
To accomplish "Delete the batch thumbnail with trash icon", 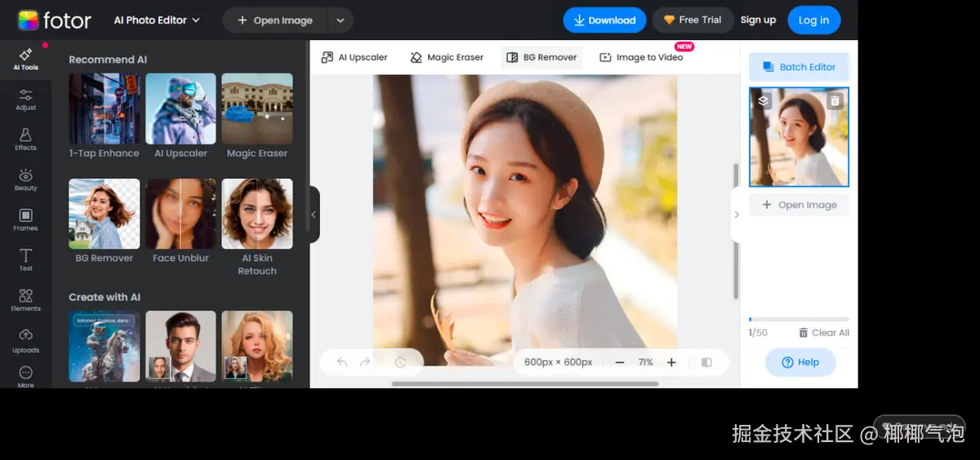I will tap(835, 100).
